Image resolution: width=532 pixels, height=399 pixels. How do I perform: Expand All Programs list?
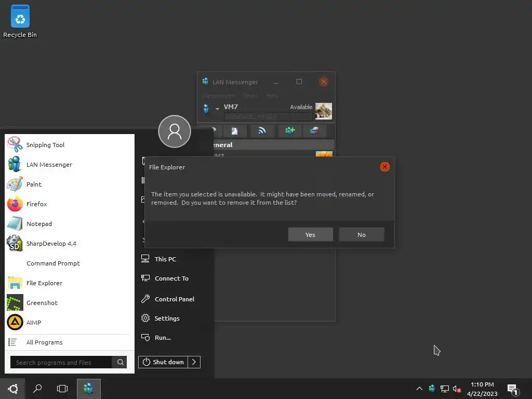69,342
